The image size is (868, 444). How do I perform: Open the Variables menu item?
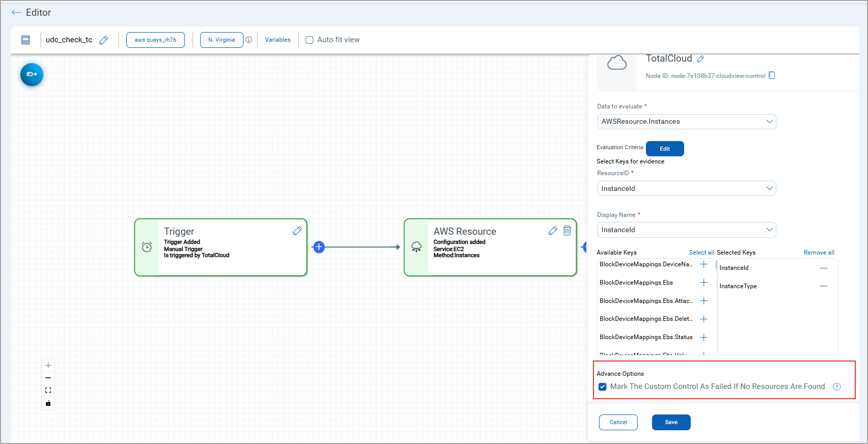click(278, 40)
